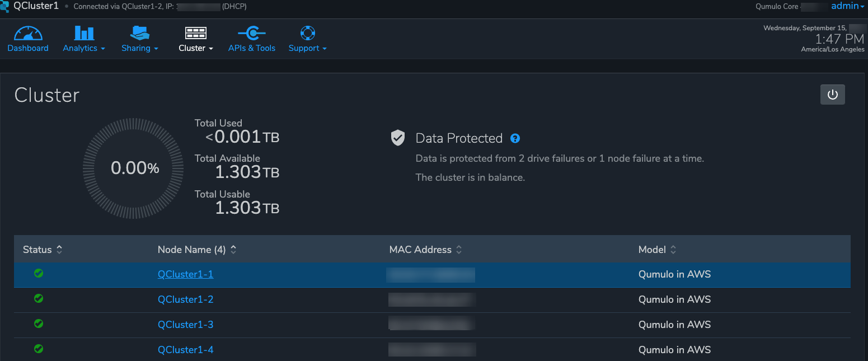Viewport: 868px width, 361px height.
Task: Open the QCluster1-4 node link
Action: 185,350
